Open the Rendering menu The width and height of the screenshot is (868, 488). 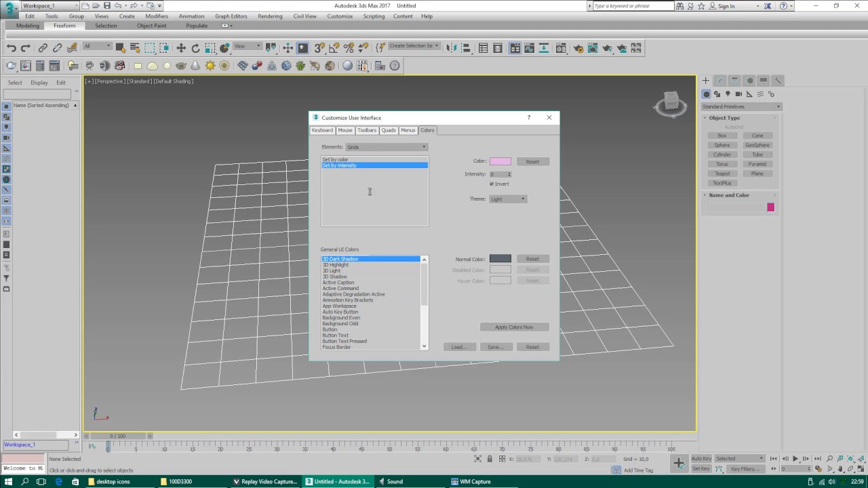point(270,16)
